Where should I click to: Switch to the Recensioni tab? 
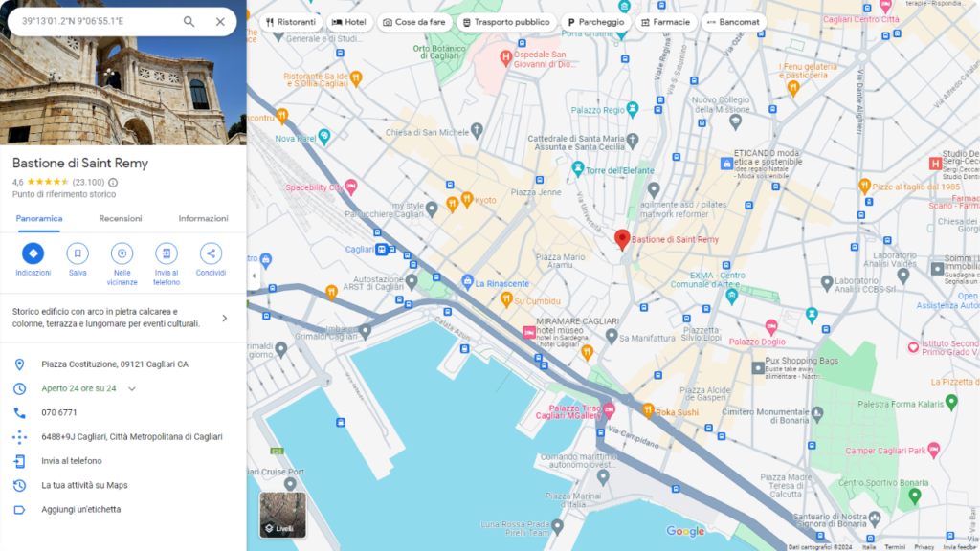(120, 219)
